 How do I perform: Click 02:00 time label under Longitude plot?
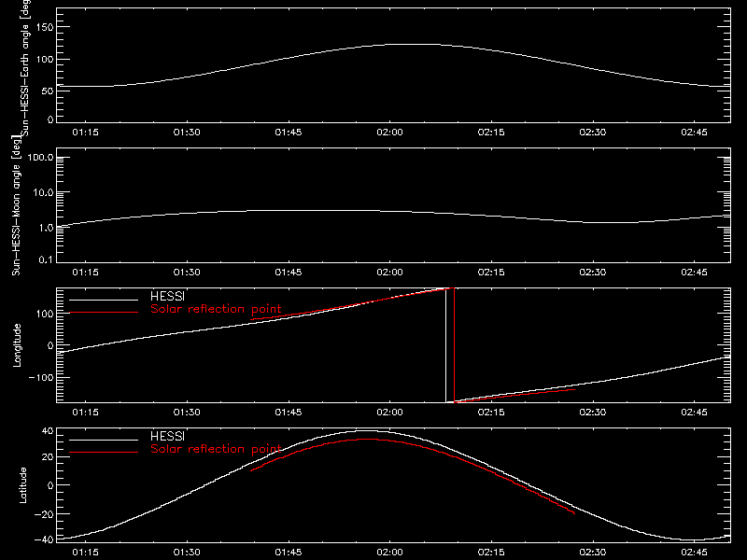(389, 413)
